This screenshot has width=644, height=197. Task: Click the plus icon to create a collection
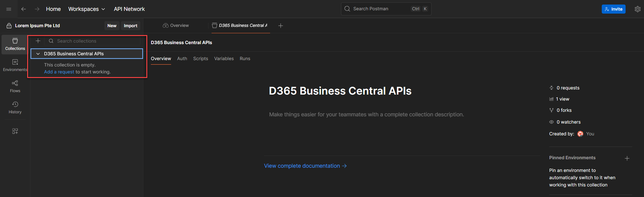point(38,41)
